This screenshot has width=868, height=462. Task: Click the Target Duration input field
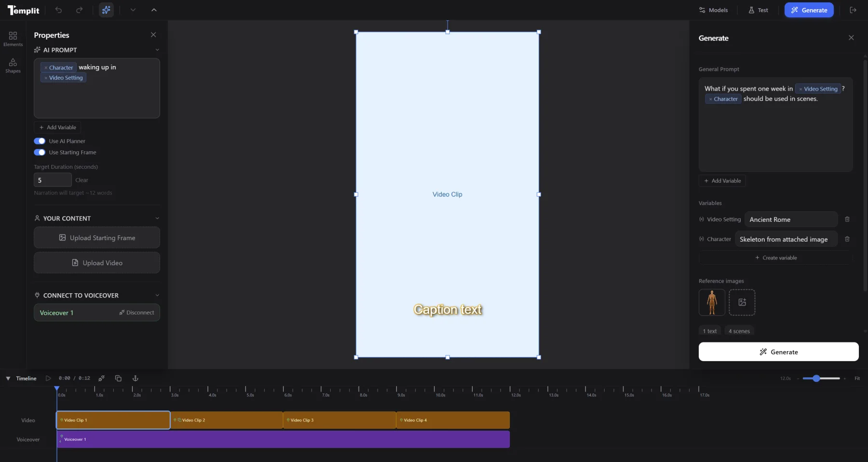point(53,180)
